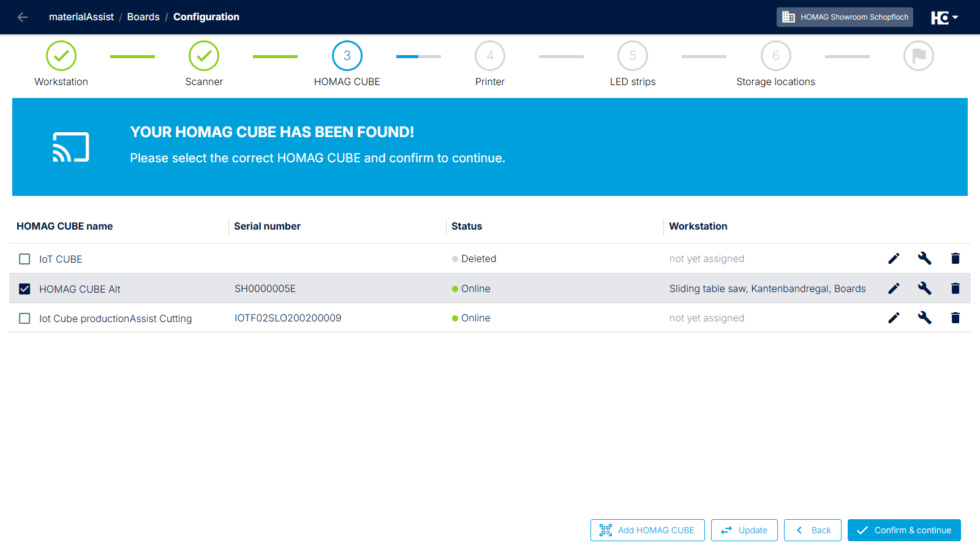Select serial number SH0000005E
The width and height of the screenshot is (980, 551).
(x=265, y=288)
